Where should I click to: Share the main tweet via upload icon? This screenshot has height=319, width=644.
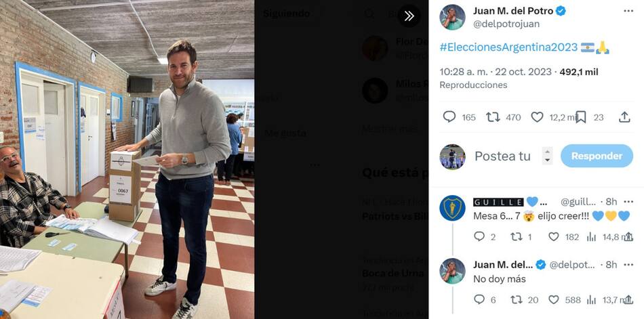tap(624, 117)
